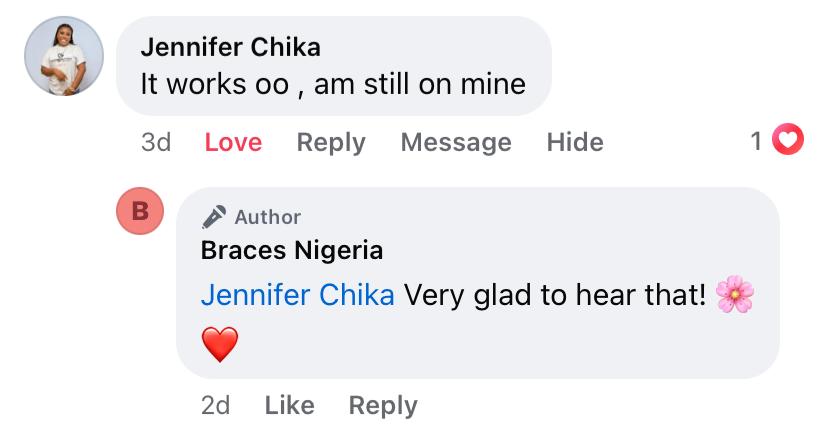Open the Jennifer Chika commenter name link

231,47
